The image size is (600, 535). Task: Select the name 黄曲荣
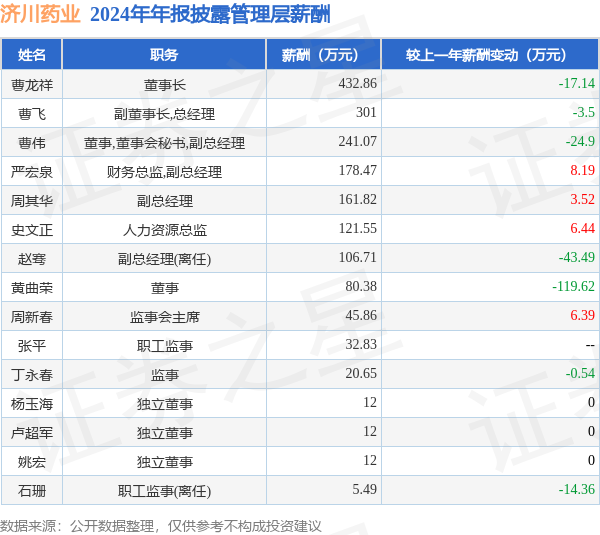coord(32,288)
